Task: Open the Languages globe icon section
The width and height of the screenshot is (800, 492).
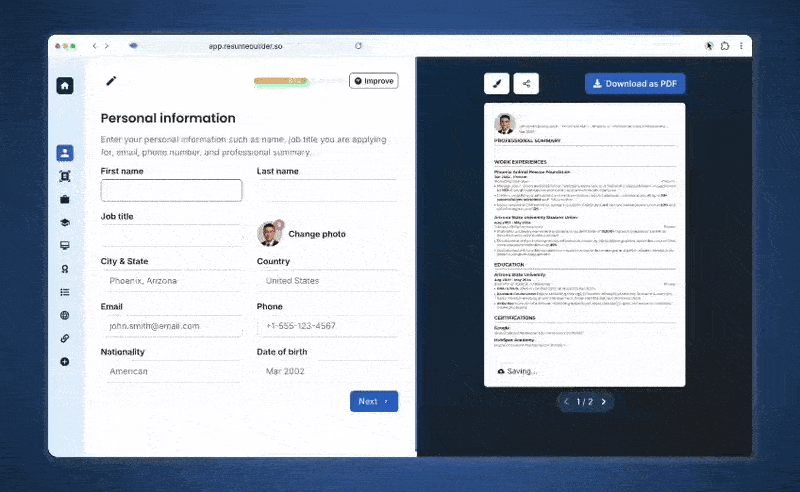Action: [x=65, y=316]
